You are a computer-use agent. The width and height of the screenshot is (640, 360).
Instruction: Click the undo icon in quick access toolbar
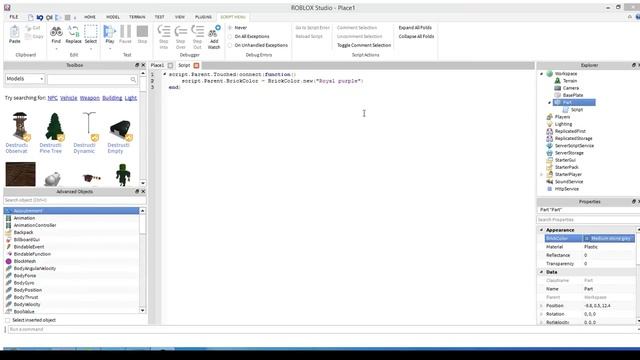40,17
